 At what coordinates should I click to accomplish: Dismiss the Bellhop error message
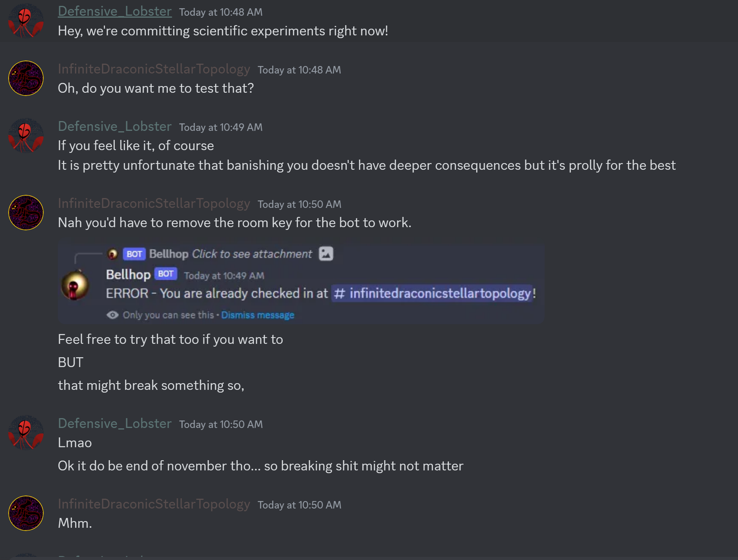(258, 315)
